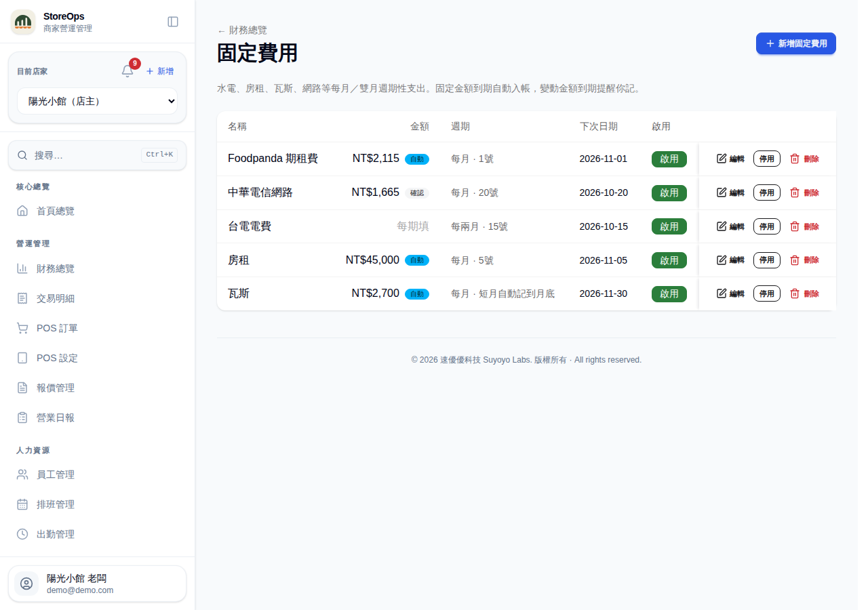
Task: Click + 新增 store button
Action: coord(160,71)
